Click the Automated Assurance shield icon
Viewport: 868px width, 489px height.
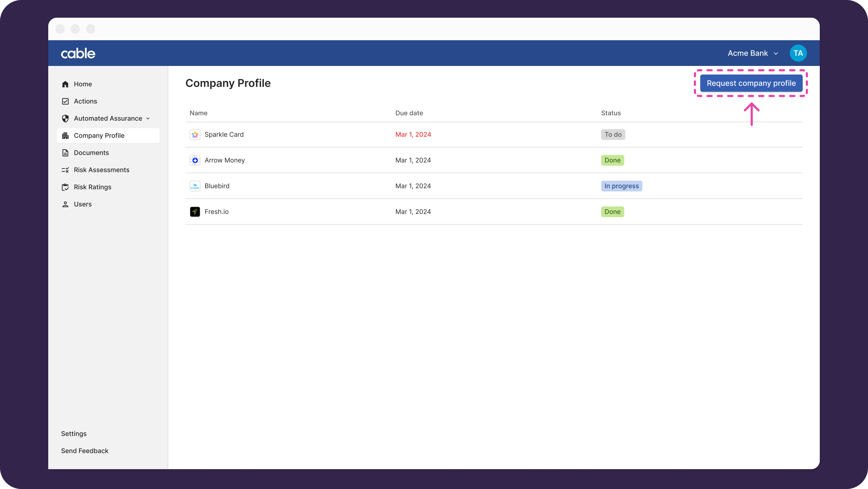click(65, 118)
